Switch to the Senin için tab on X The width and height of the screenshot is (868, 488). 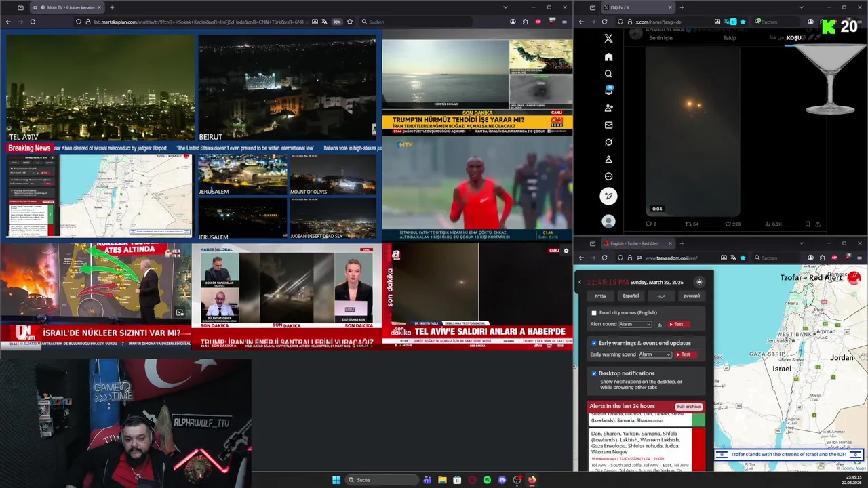660,38
